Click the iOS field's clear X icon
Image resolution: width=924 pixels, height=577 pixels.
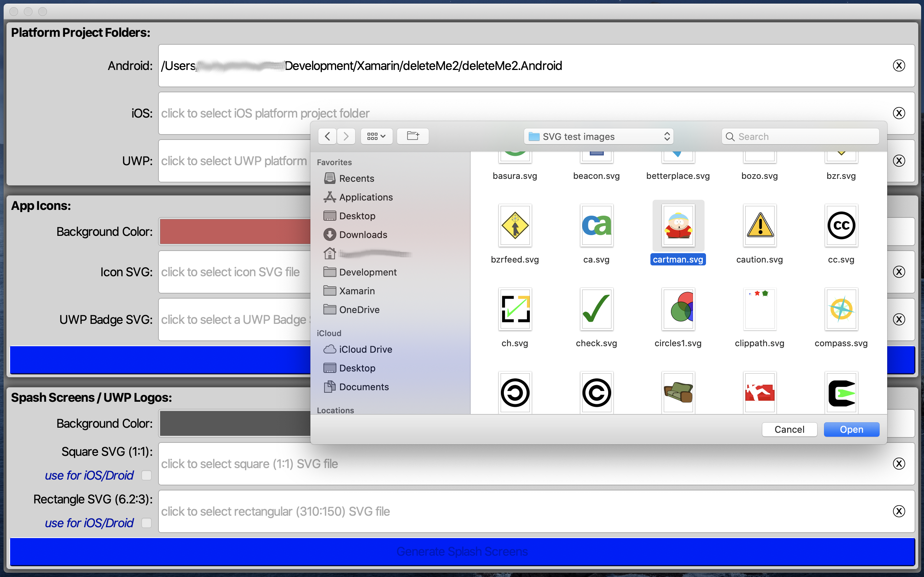pyautogui.click(x=899, y=113)
